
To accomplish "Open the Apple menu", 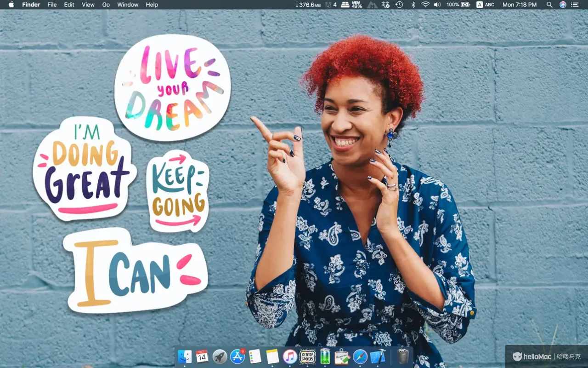I will pos(11,5).
